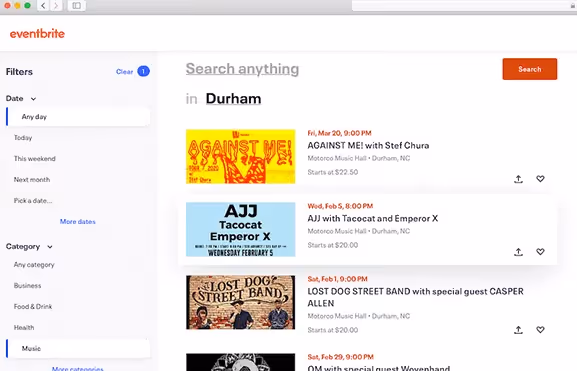Click the Starts at $22.50 price text
Viewport: 577px width, 371px height.
[x=333, y=172]
